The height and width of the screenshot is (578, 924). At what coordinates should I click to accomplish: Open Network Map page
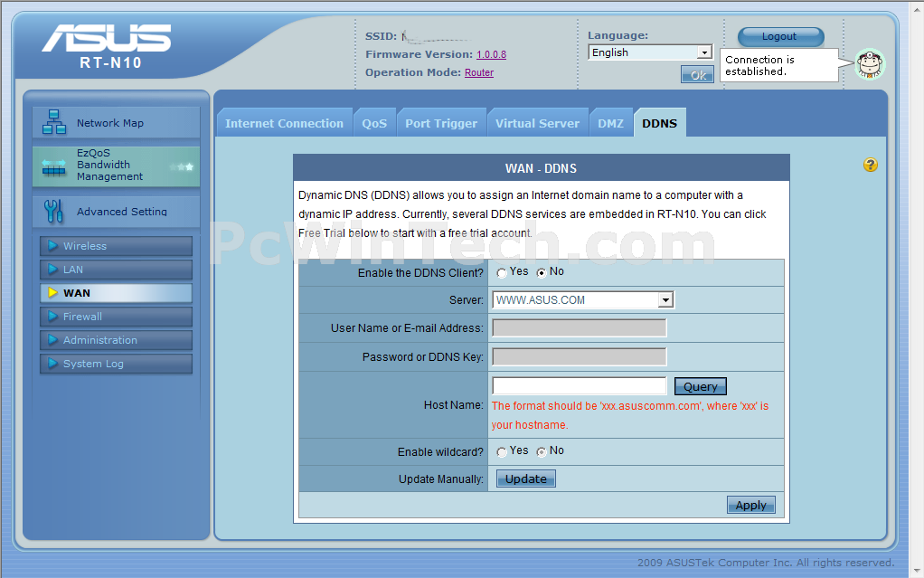(x=116, y=123)
